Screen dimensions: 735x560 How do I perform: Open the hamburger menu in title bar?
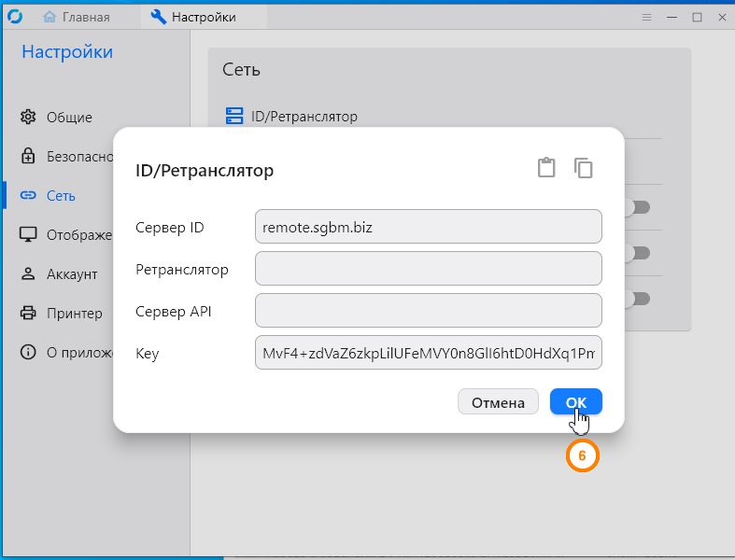tap(647, 18)
